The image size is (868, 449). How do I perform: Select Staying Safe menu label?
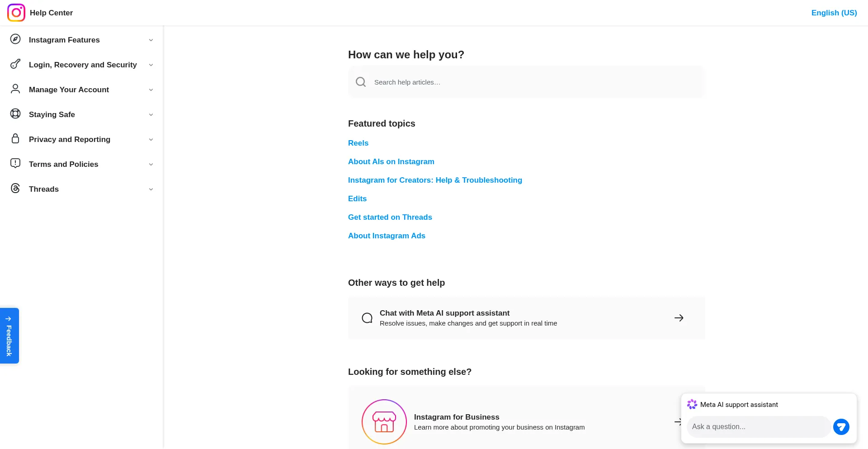click(x=52, y=114)
